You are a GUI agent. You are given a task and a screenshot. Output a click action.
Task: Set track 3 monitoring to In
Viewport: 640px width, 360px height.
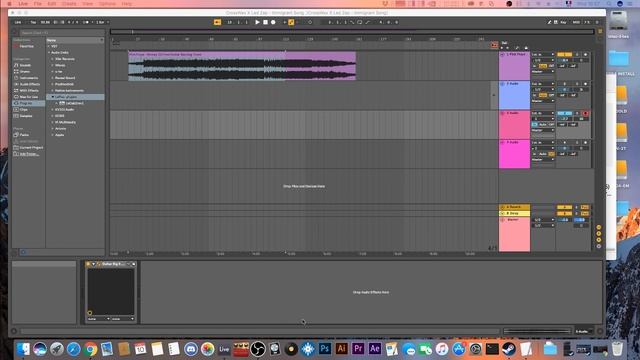535,124
